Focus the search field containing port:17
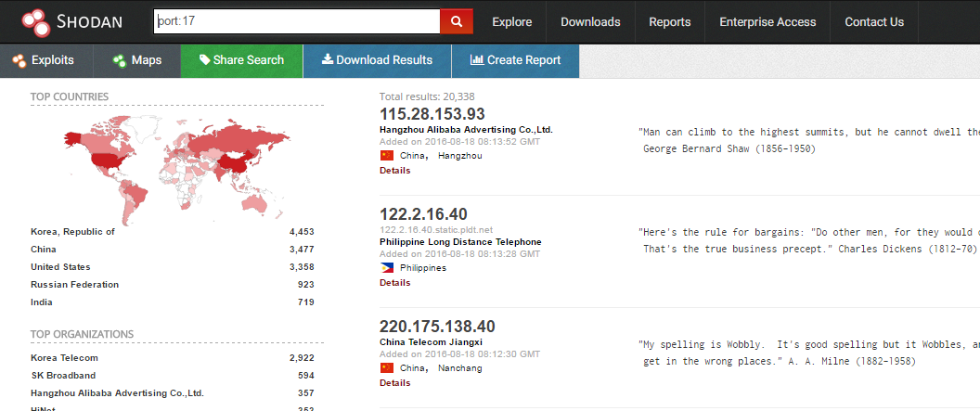Screen dimensions: 980x411 pyautogui.click(x=297, y=22)
